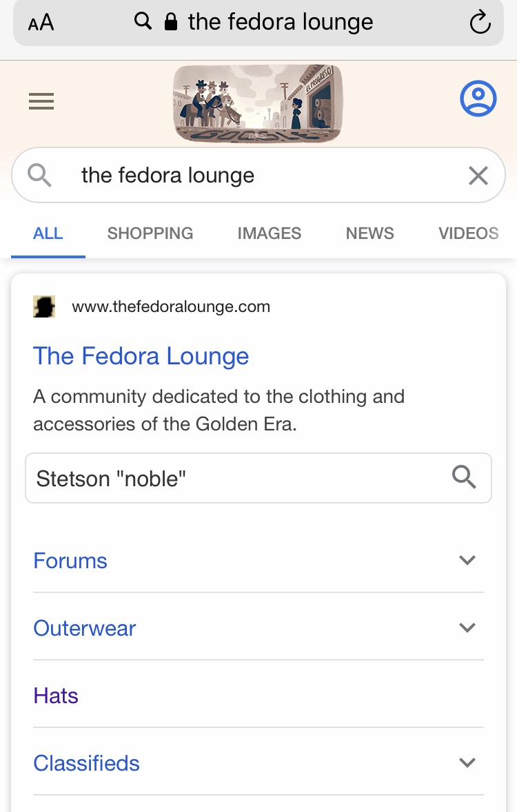Tap the magnifier icon in Google search box
Screen dimensions: 517x812
tap(39, 175)
